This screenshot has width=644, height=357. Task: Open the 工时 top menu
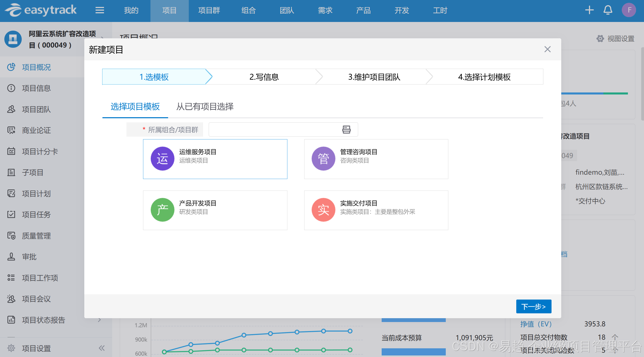[440, 10]
